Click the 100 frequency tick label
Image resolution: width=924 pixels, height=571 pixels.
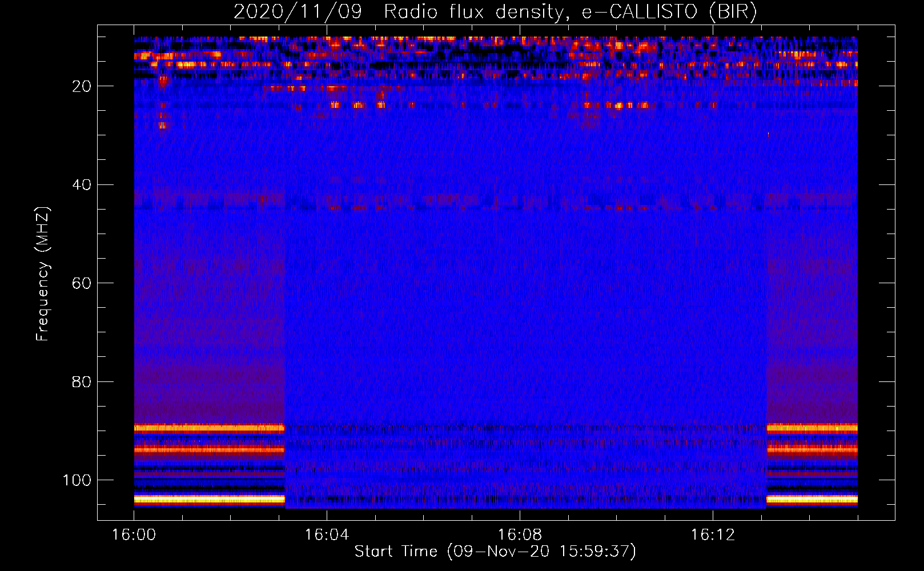(77, 480)
